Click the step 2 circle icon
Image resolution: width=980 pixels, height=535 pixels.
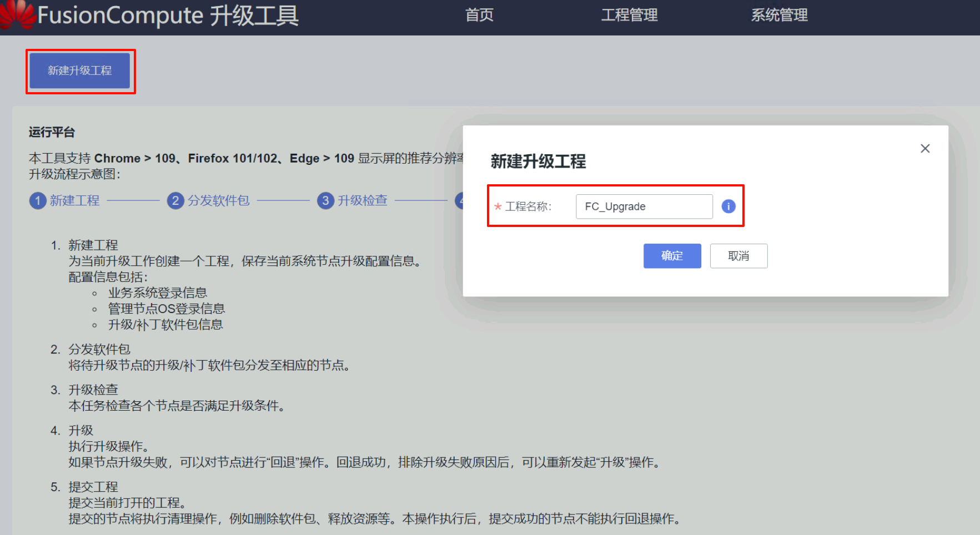[175, 200]
